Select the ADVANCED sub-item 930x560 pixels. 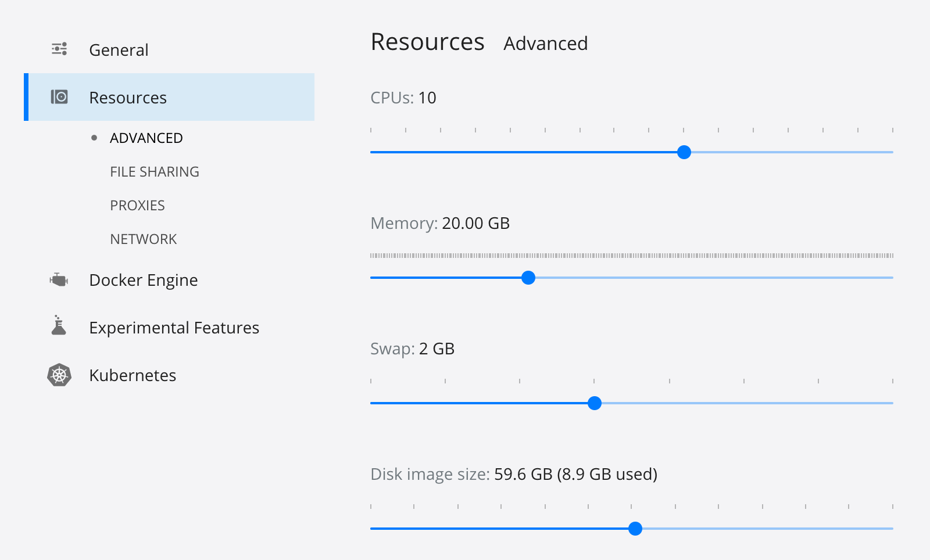tap(146, 138)
